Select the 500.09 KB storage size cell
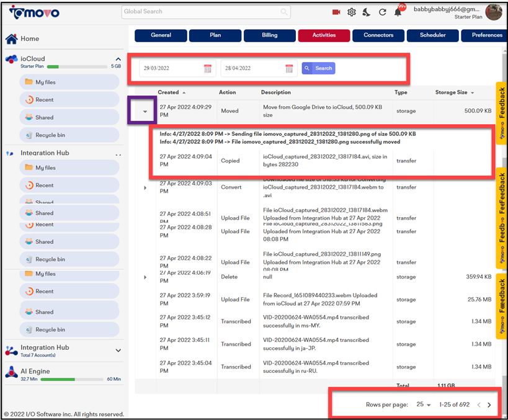This screenshot has height=420, width=508. [478, 111]
